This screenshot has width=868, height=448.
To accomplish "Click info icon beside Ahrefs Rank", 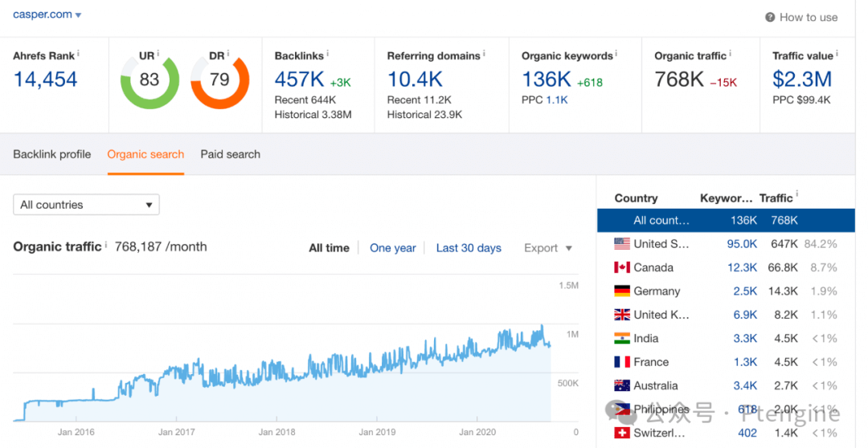I will [x=78, y=54].
